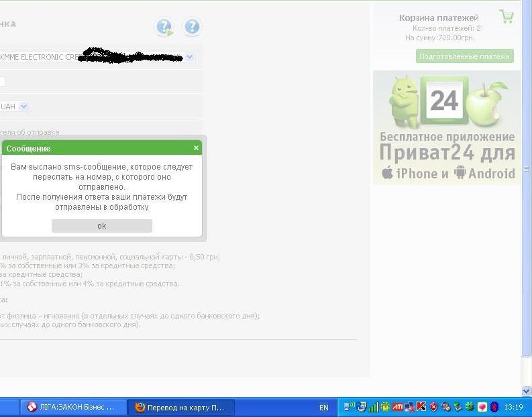Confirm the SMS message with the ok button
This screenshot has height=417, width=532.
click(x=102, y=226)
